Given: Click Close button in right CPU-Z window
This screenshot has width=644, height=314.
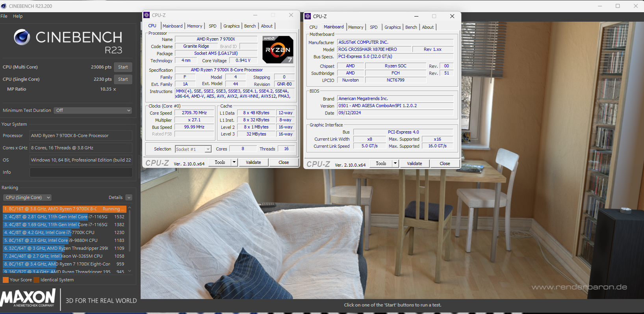Looking at the screenshot, I should tap(445, 164).
